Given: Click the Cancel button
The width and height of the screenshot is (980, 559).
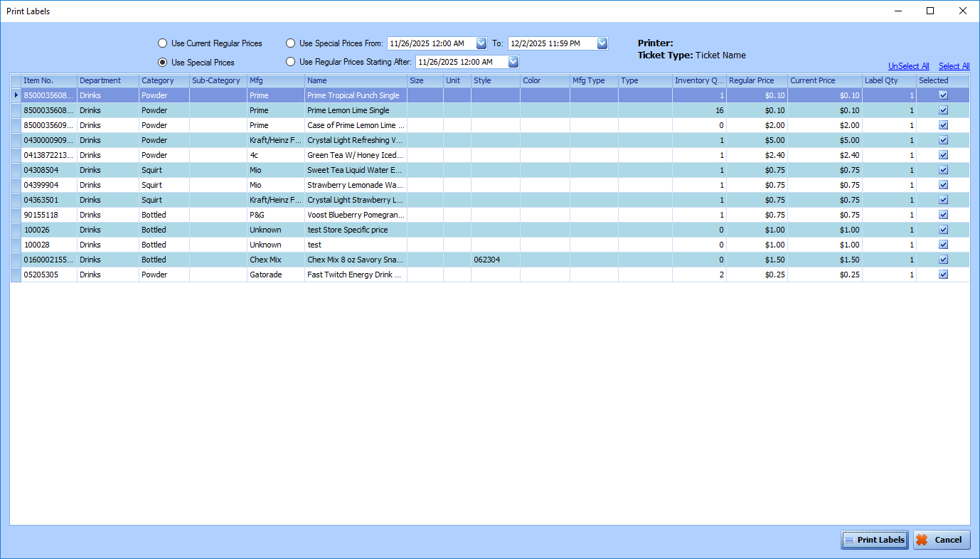Looking at the screenshot, I should 941,540.
